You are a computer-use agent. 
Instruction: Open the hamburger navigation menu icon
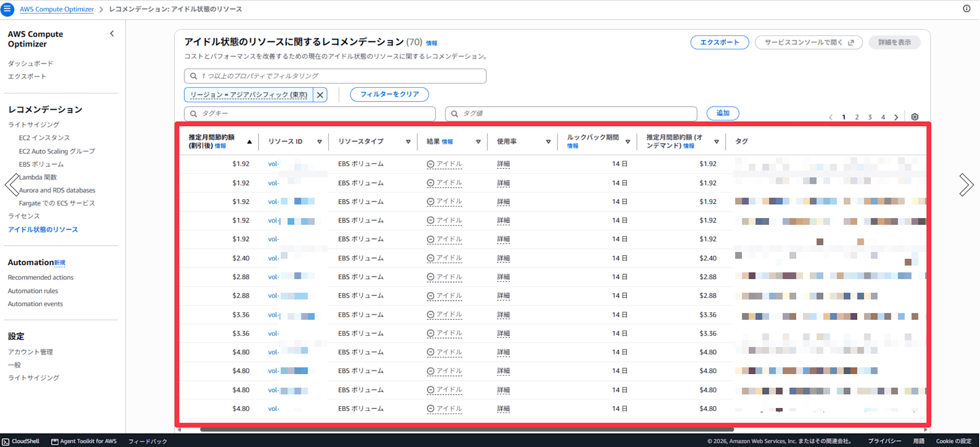(7, 9)
